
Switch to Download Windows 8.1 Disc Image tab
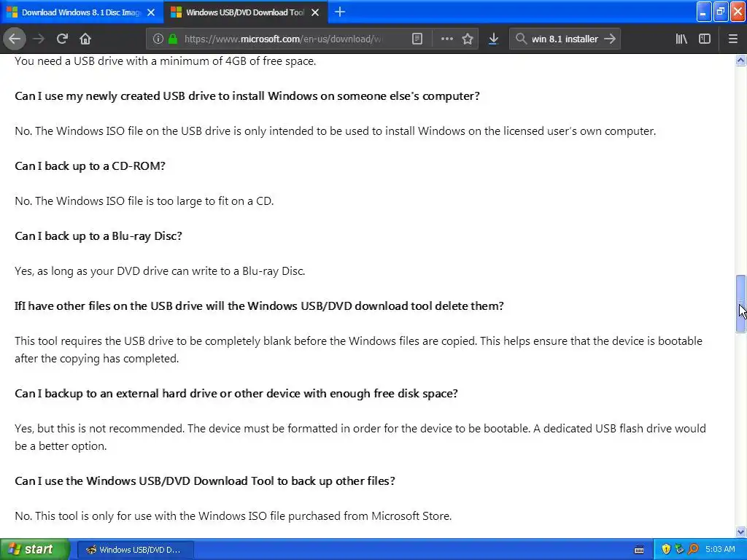pos(81,12)
